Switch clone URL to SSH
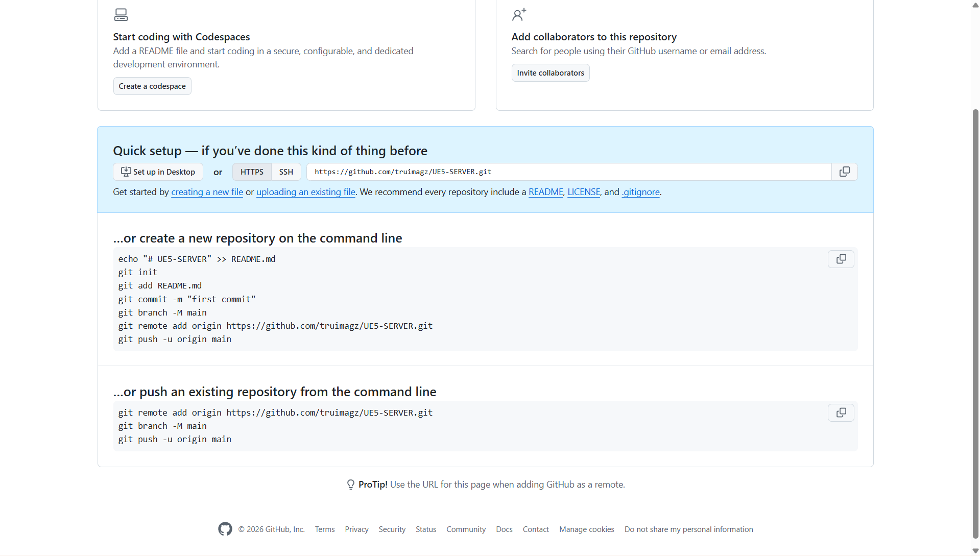The height and width of the screenshot is (556, 980). (x=286, y=172)
